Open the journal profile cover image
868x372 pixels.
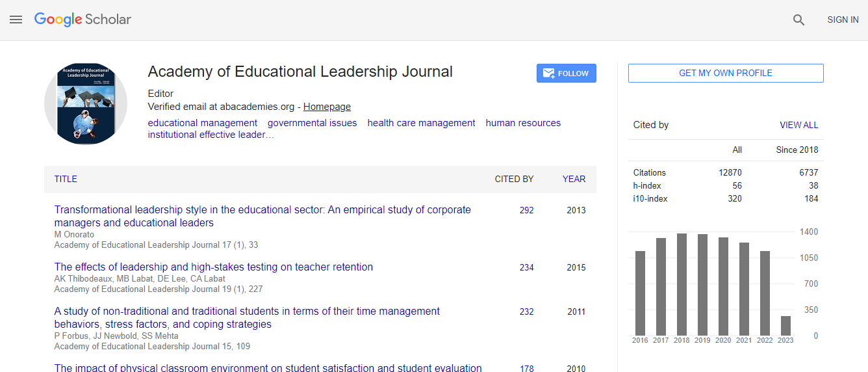(86, 103)
